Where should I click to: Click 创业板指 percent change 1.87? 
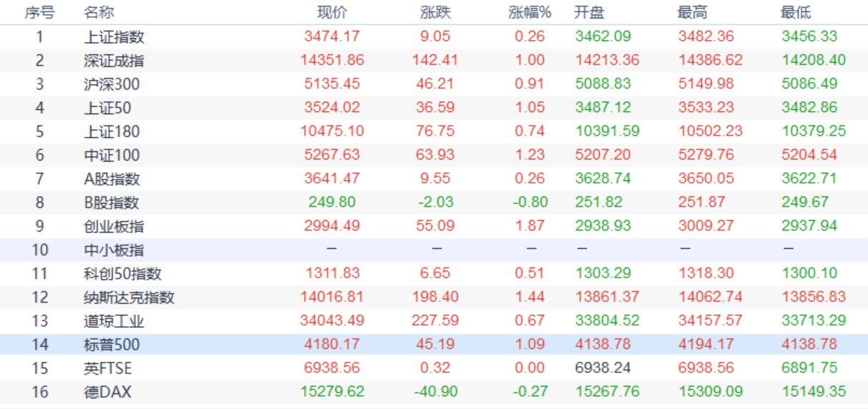(x=530, y=225)
